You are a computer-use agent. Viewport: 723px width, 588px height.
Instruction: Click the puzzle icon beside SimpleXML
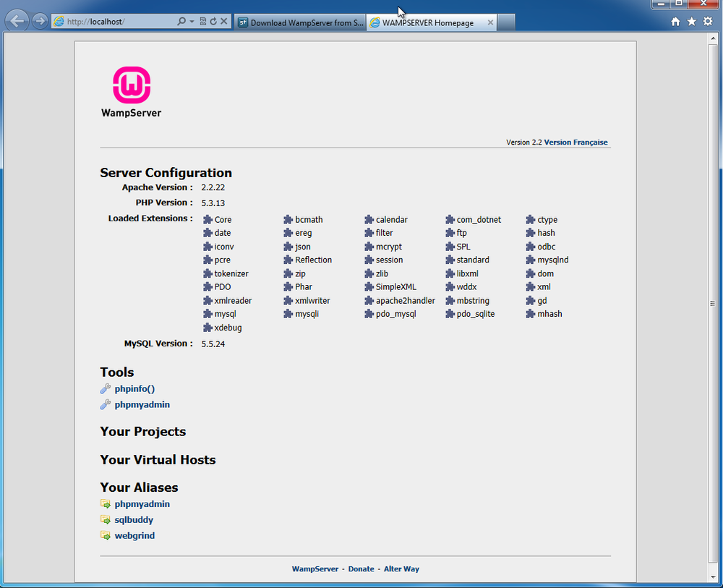pyautogui.click(x=369, y=287)
